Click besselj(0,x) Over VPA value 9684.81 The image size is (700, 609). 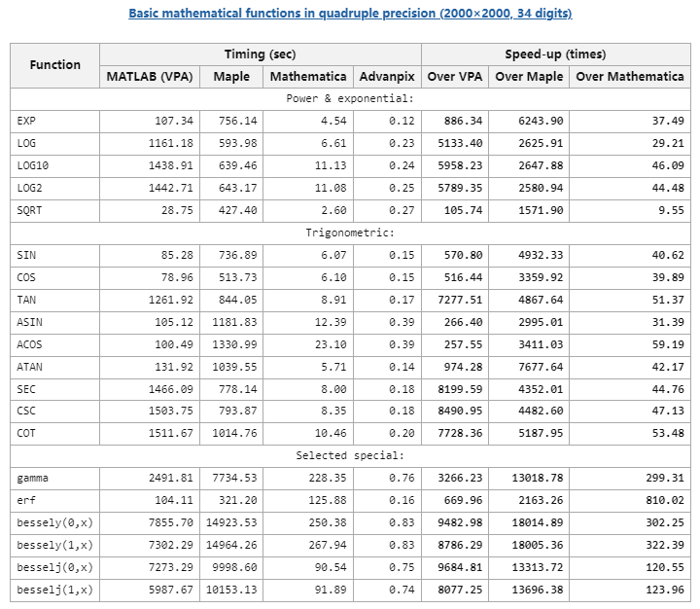click(x=460, y=567)
